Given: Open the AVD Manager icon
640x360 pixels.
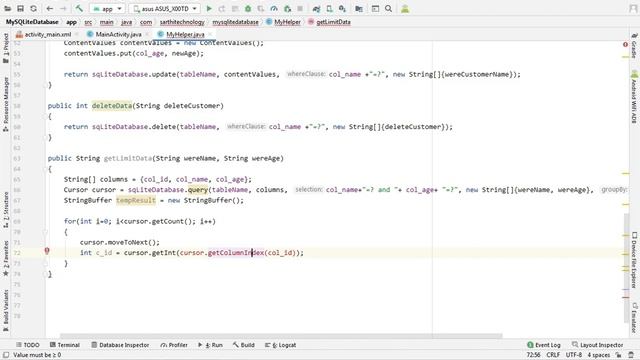Looking at the screenshot, I should [329, 9].
